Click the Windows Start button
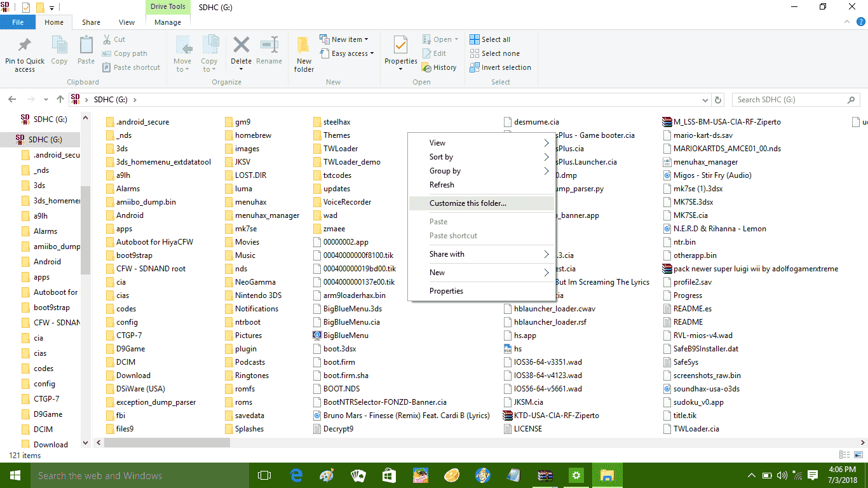868x488 pixels. click(15, 475)
